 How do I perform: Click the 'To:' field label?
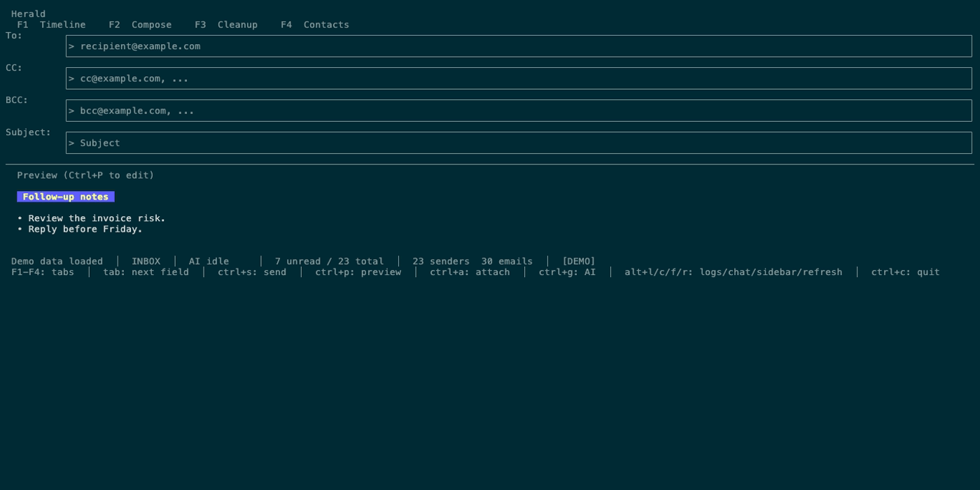(x=14, y=36)
